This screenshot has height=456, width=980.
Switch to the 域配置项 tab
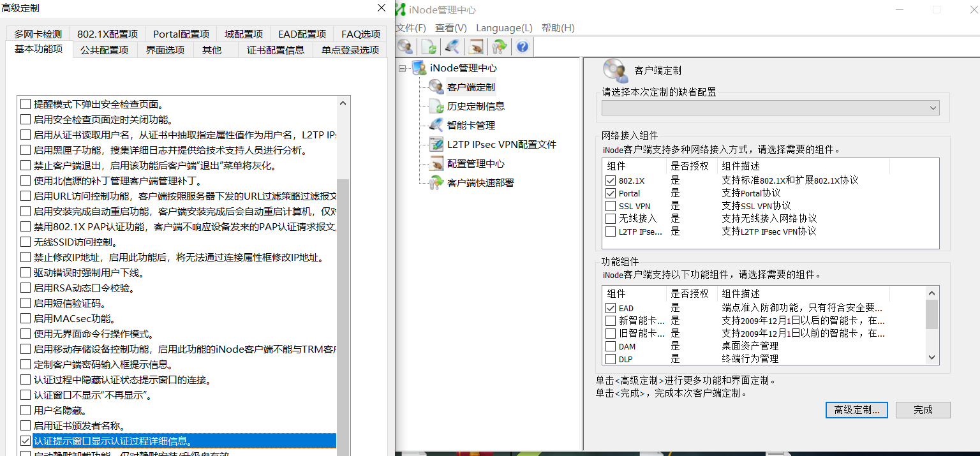point(243,34)
